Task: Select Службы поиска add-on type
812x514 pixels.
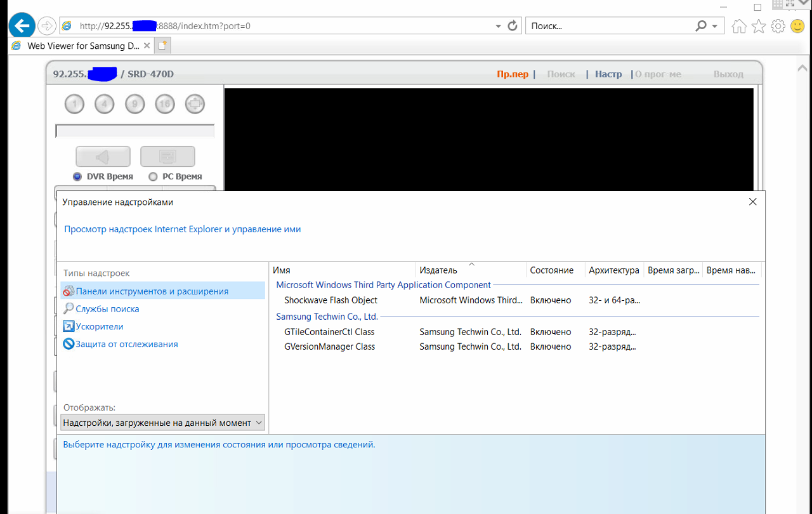Action: pos(107,309)
